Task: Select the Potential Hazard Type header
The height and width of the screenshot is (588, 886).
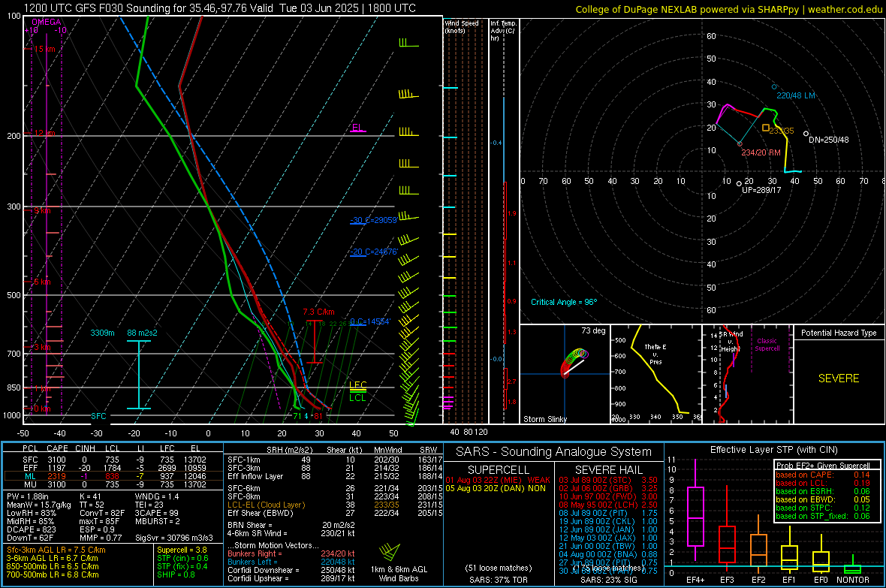Action: click(x=839, y=333)
